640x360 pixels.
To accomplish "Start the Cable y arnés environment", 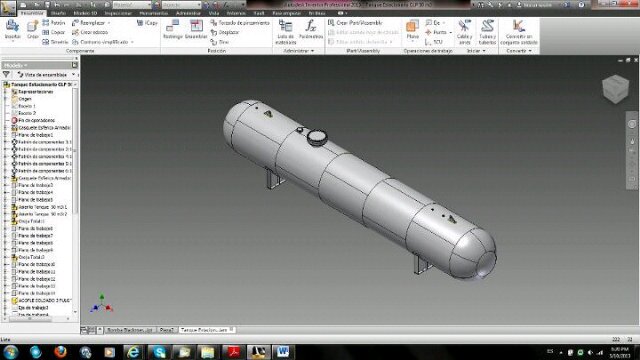I will [464, 32].
